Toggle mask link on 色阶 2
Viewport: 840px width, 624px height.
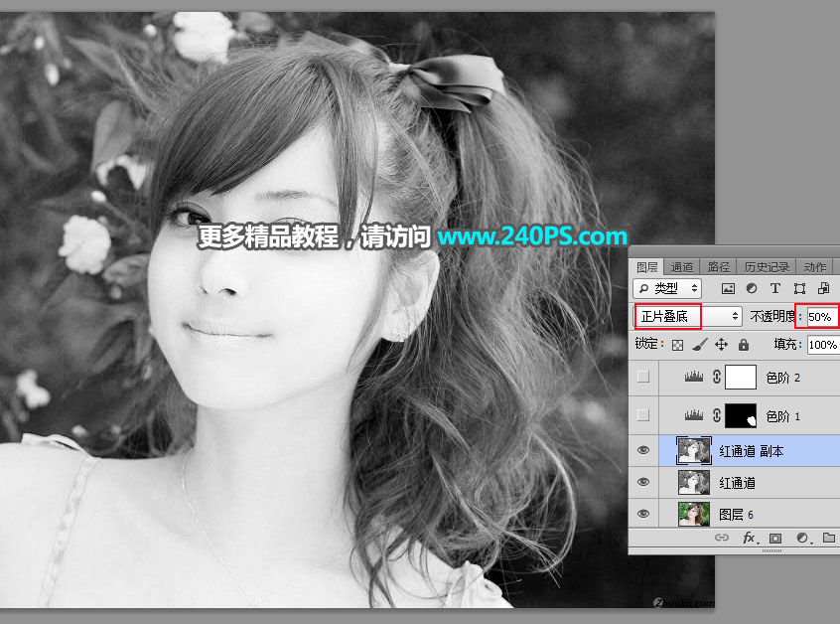717,377
